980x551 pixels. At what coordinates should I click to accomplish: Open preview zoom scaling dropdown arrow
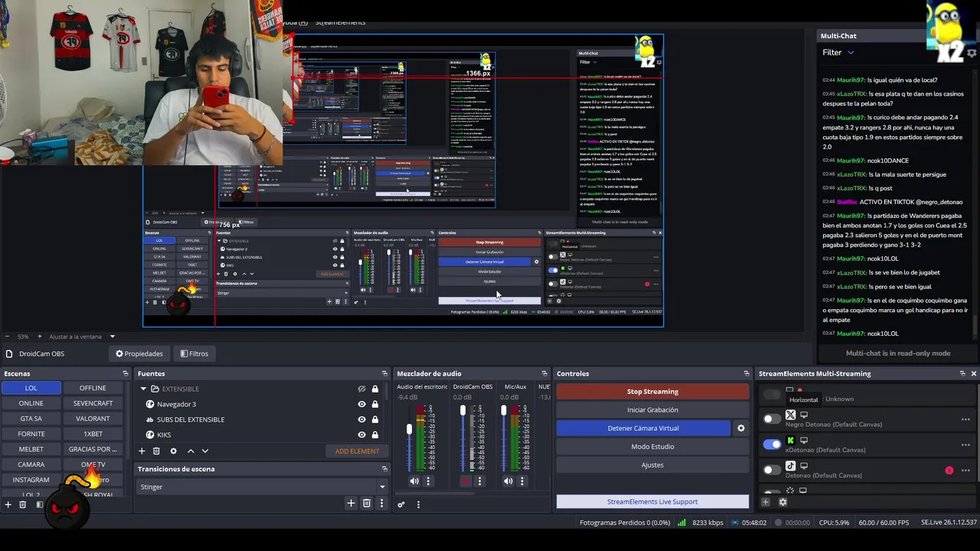[x=112, y=337]
